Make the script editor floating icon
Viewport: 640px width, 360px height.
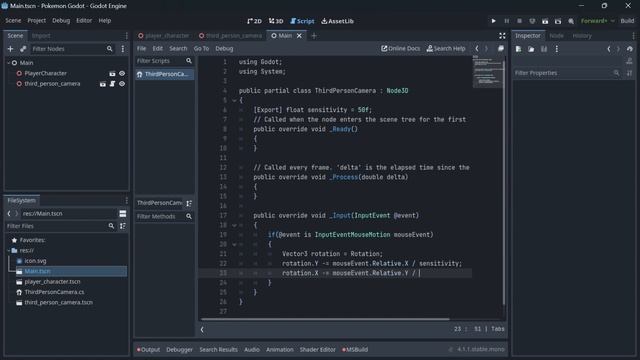(x=501, y=49)
